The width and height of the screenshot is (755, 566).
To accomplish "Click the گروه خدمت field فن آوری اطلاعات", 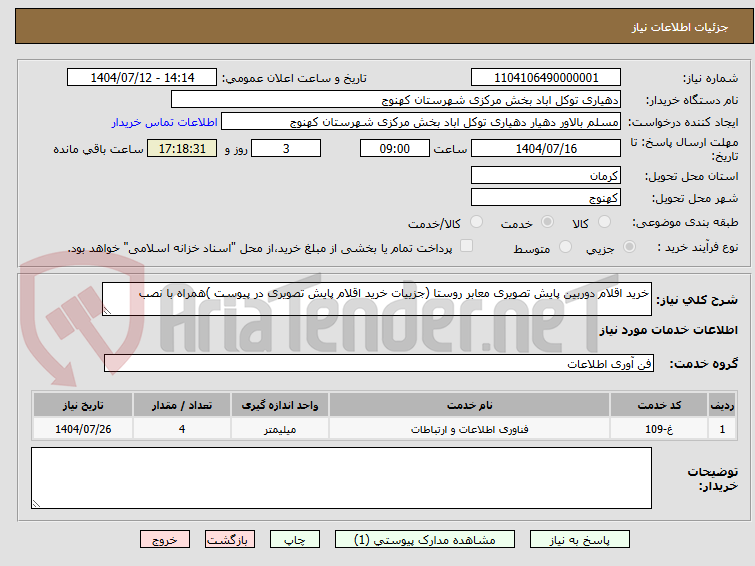I will tap(378, 363).
